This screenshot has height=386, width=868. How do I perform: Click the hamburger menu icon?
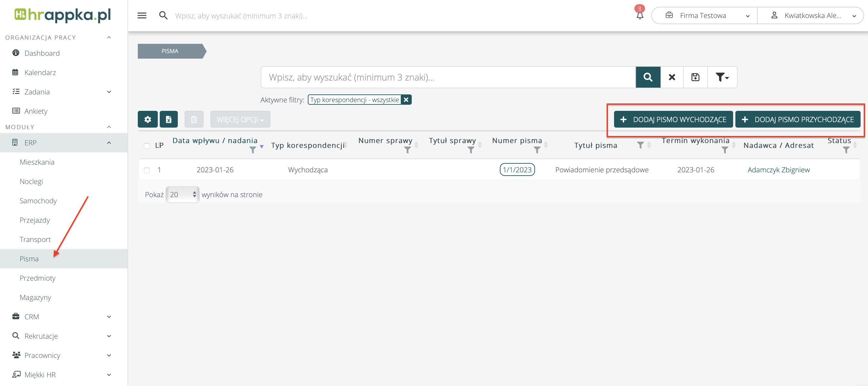(x=142, y=15)
